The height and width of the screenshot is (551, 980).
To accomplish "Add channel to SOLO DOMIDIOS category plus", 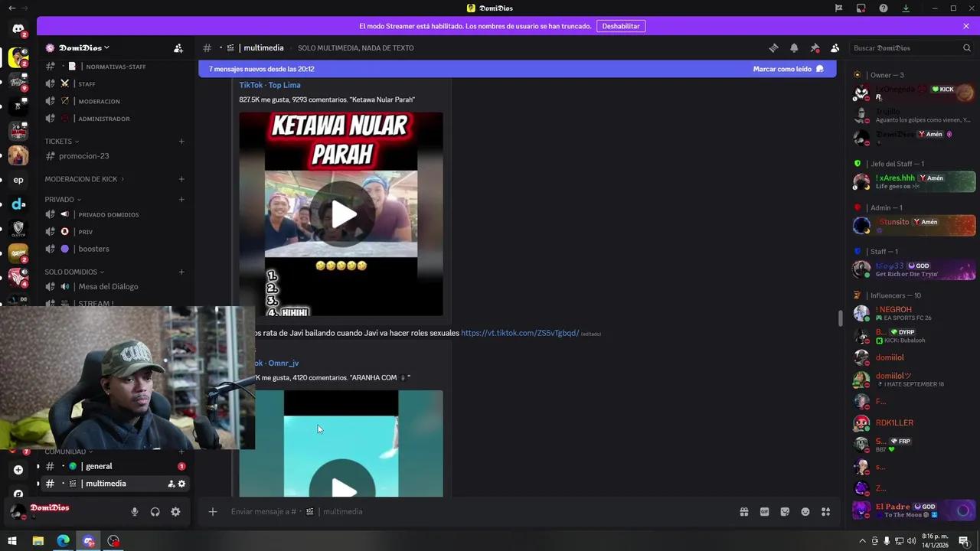I will click(181, 272).
